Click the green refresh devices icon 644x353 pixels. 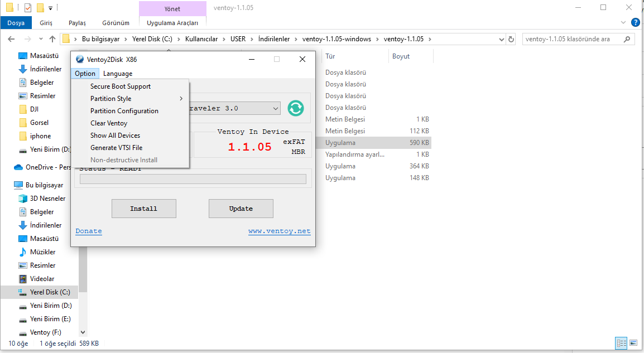pos(296,108)
